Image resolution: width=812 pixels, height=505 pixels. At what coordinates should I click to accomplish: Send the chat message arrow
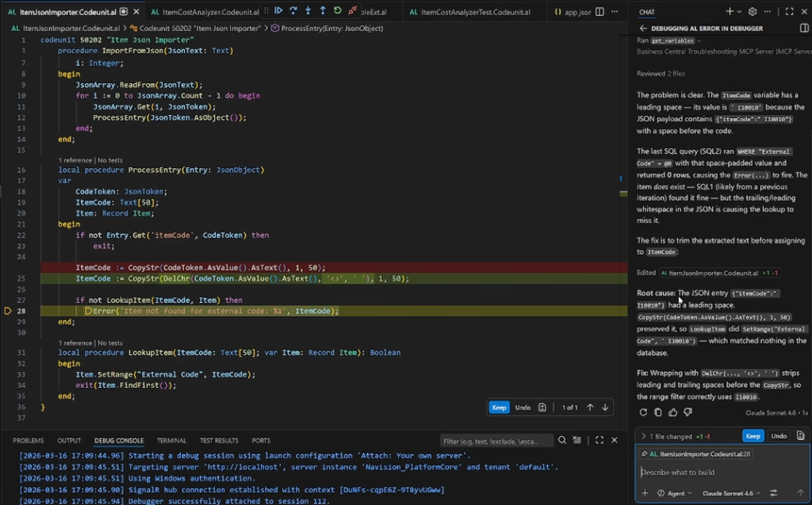point(800,493)
